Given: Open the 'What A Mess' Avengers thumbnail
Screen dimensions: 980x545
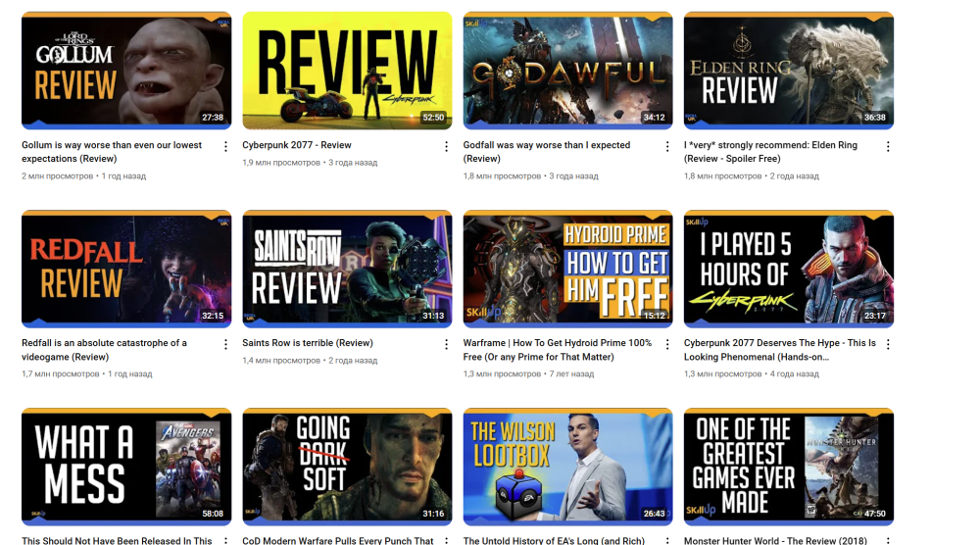Looking at the screenshot, I should click(126, 467).
